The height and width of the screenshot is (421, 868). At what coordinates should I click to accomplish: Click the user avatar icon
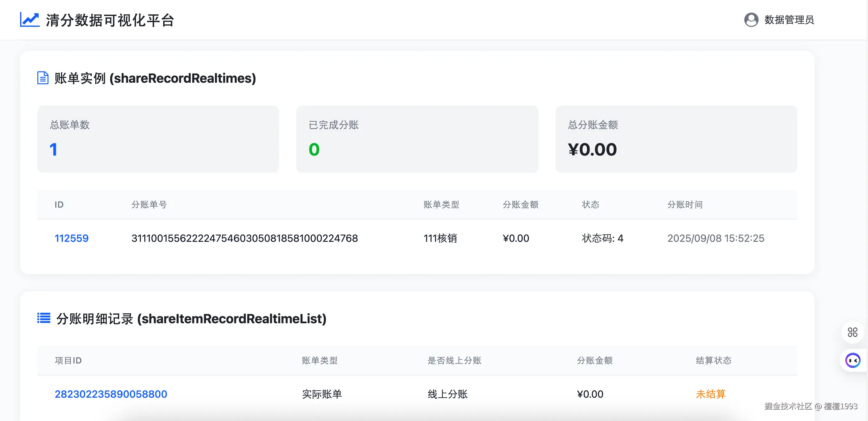751,20
